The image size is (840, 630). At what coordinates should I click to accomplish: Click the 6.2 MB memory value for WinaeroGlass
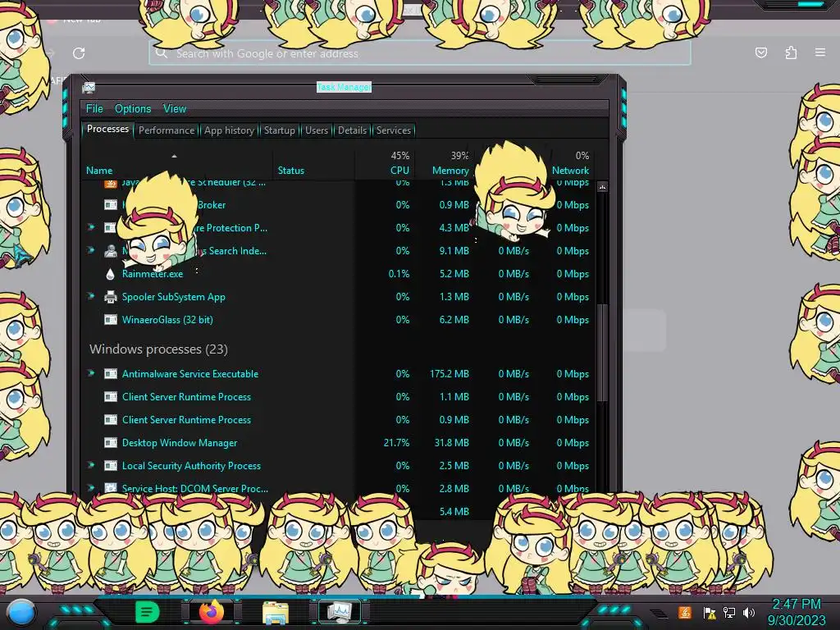pyautogui.click(x=454, y=320)
